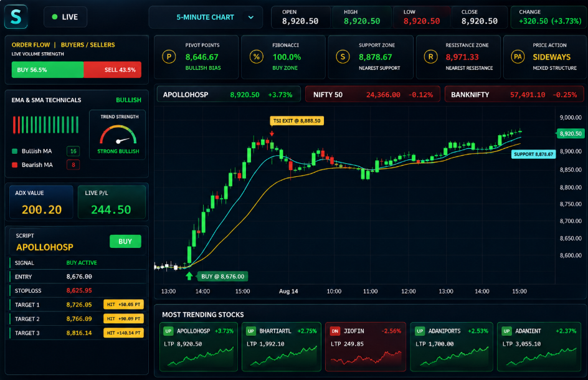Click the EMA SMA moving-average bar strip
The width and height of the screenshot is (588, 380).
point(45,125)
